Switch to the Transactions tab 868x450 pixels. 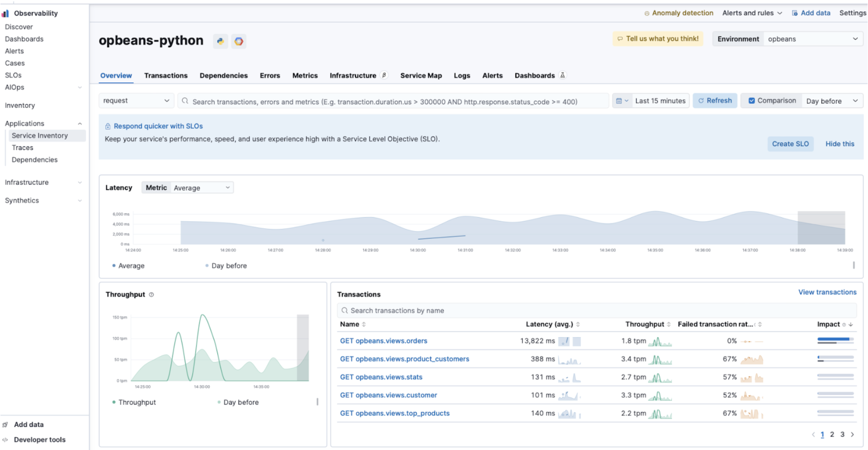pyautogui.click(x=166, y=75)
